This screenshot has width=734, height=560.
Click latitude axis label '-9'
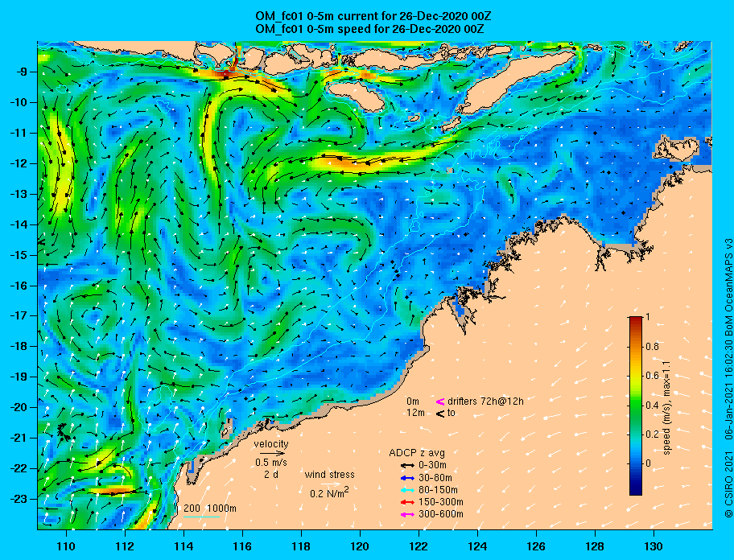(20, 72)
